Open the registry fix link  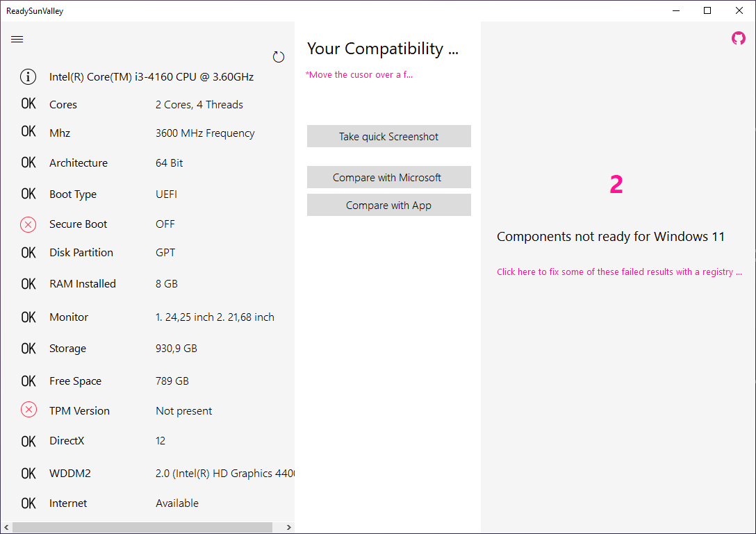[x=619, y=272]
